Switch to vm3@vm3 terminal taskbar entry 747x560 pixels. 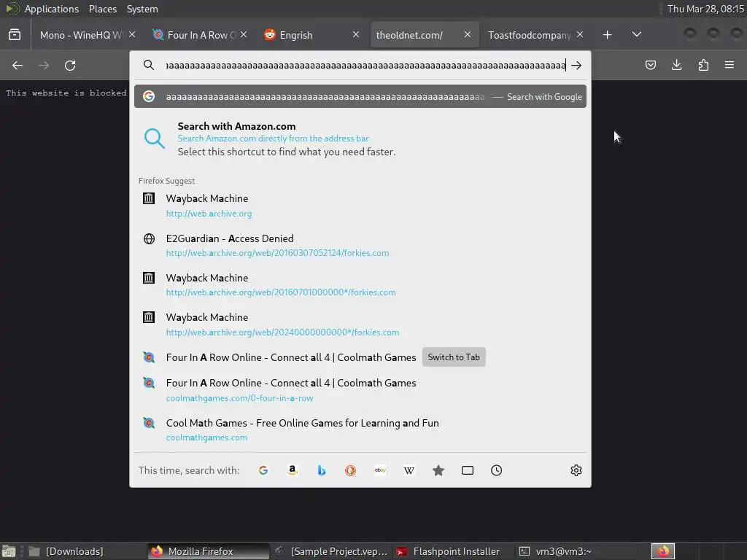click(576, 551)
